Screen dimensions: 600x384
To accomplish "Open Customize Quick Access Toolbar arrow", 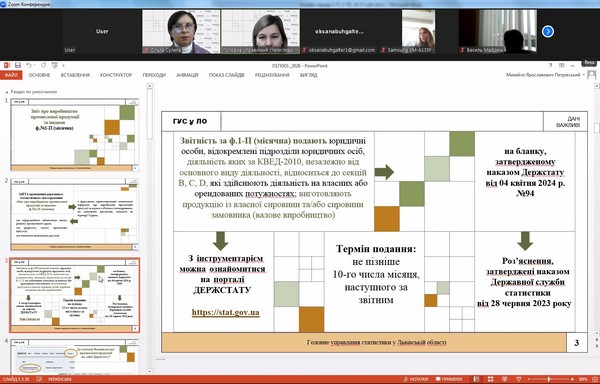I will [x=63, y=66].
